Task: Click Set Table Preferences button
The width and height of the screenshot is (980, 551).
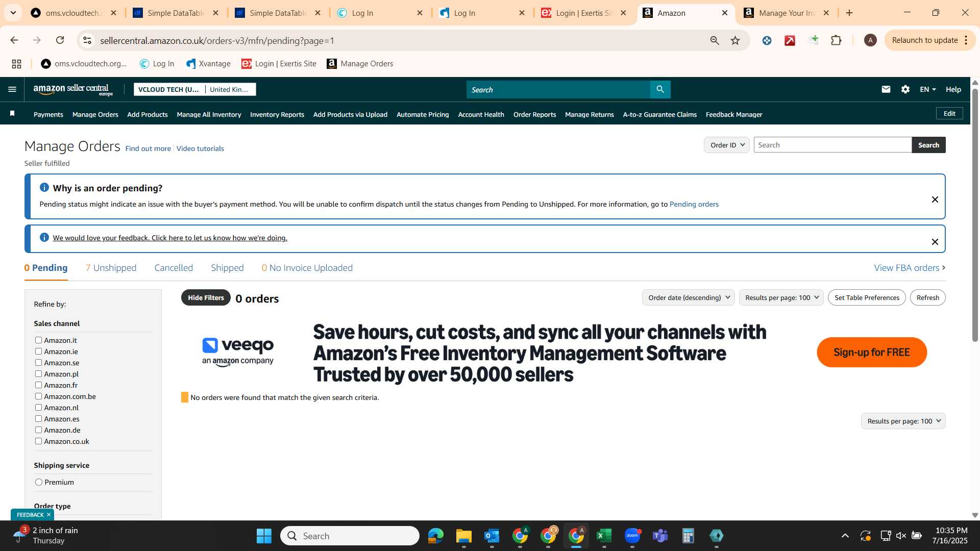Action: (x=867, y=297)
